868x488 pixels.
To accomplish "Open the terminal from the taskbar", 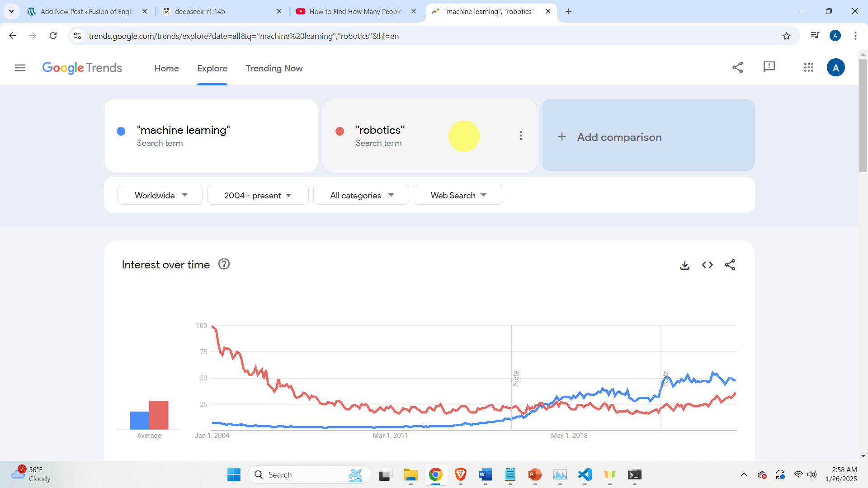I will click(634, 474).
